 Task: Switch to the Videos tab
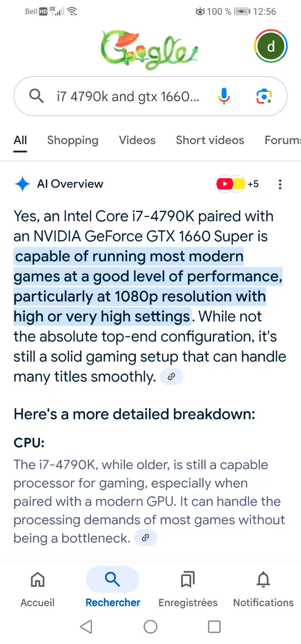[x=137, y=140]
